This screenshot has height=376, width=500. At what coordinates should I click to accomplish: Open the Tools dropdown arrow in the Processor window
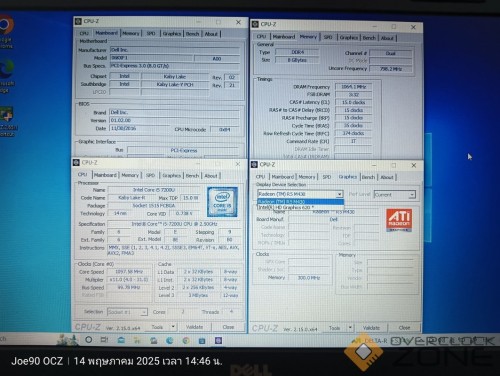(x=173, y=327)
